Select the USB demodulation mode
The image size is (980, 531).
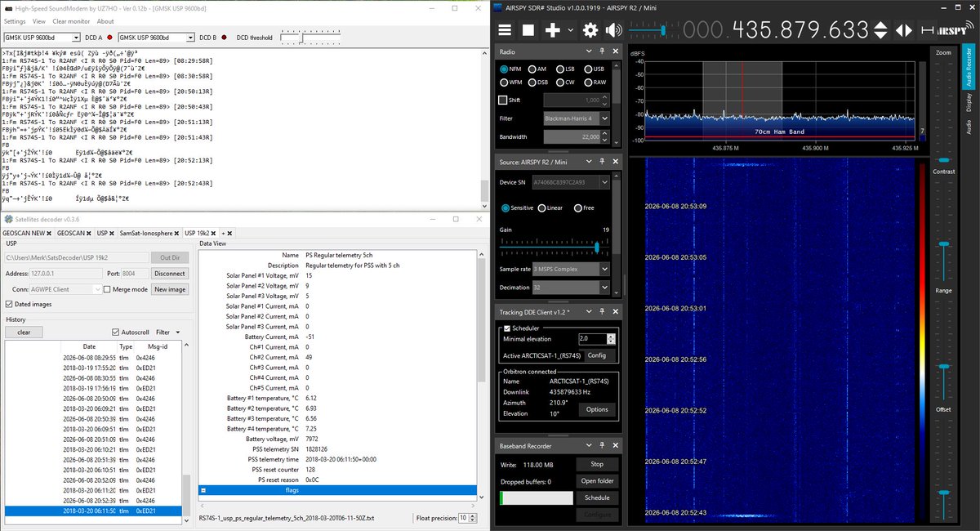pyautogui.click(x=588, y=69)
